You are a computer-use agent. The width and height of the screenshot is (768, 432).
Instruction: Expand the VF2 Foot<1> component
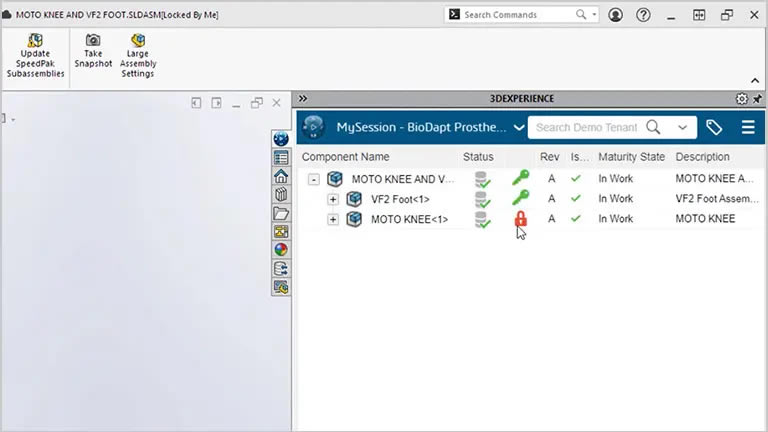pos(333,199)
